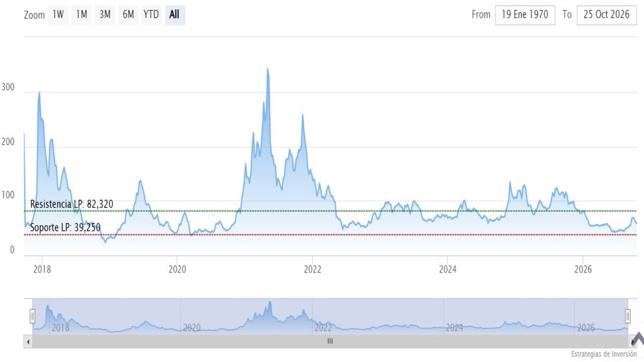Click the 200 y-axis label
This screenshot has height=362, width=644.
[8, 142]
